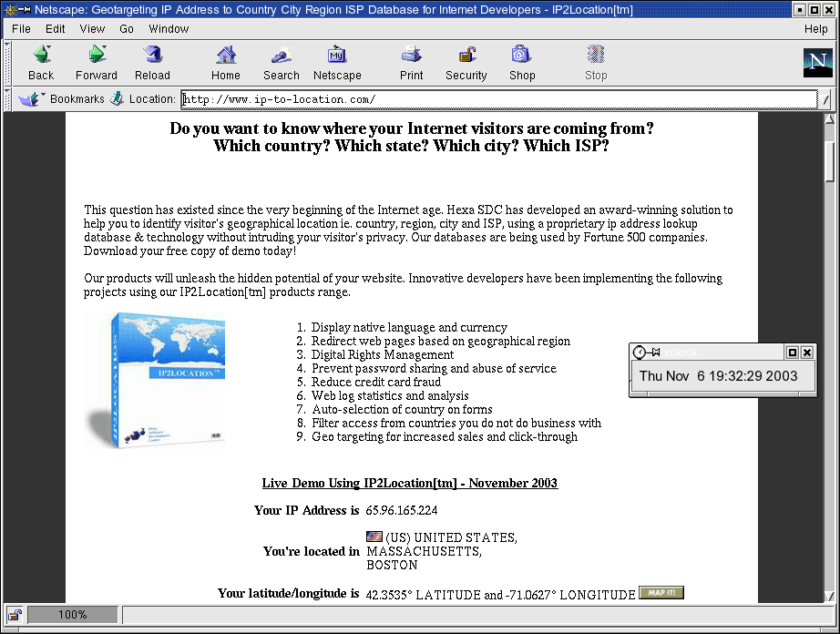Open the xclock window menu icon
The width and height of the screenshot is (840, 634).
tap(639, 352)
